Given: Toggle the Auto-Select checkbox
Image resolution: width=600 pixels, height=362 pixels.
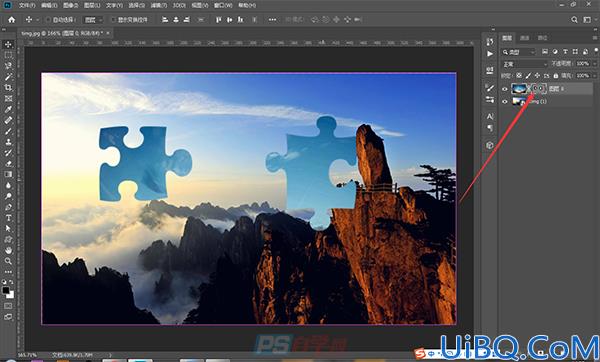Looking at the screenshot, I should (x=48, y=20).
